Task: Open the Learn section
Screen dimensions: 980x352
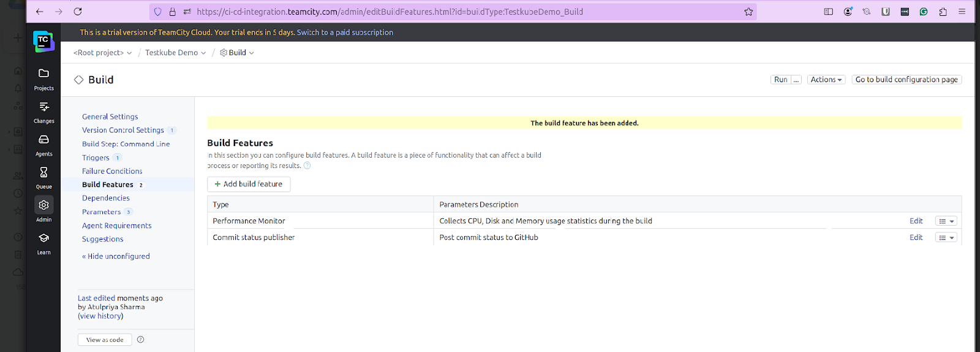Action: pyautogui.click(x=43, y=243)
